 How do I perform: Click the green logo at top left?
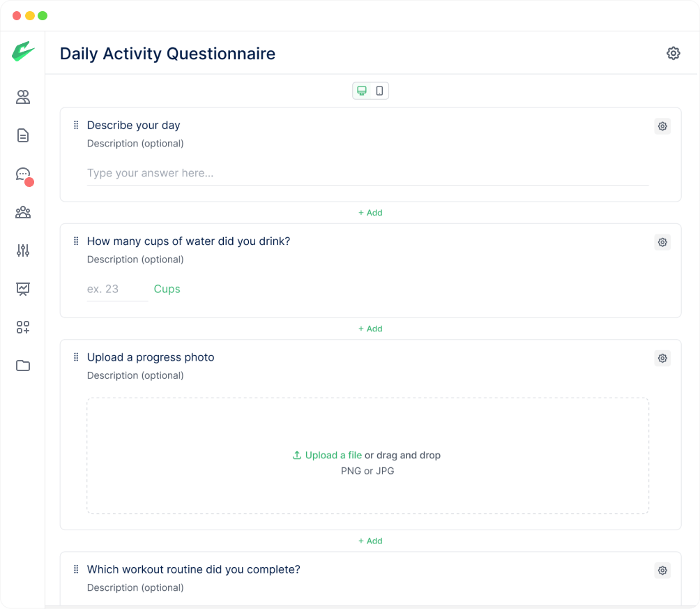22,52
